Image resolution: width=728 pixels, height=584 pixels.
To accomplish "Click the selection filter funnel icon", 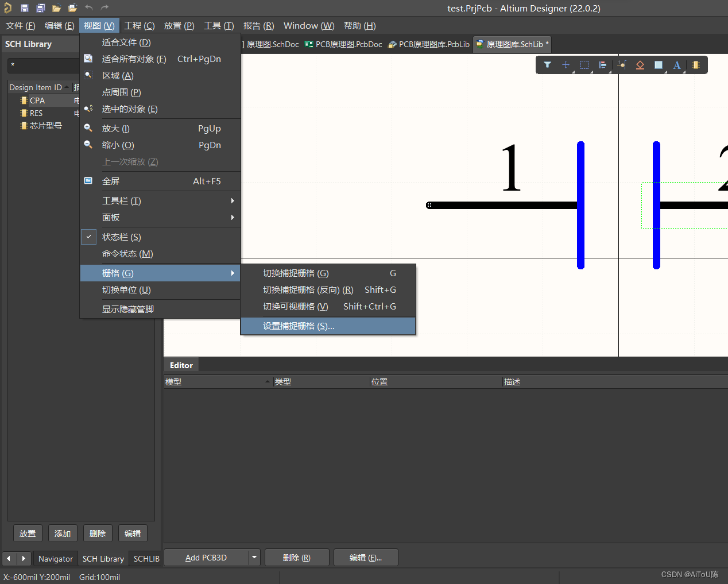I will (547, 65).
